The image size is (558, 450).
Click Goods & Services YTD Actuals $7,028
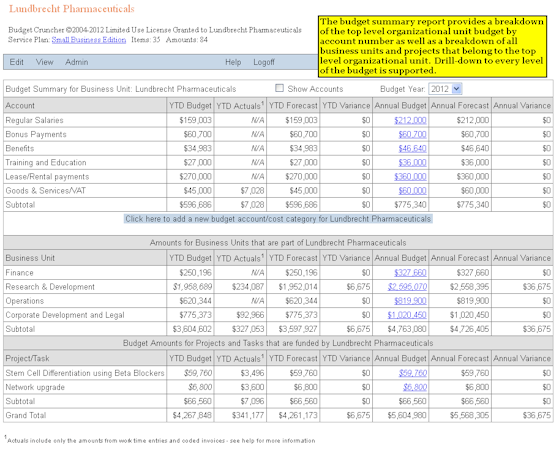click(252, 191)
